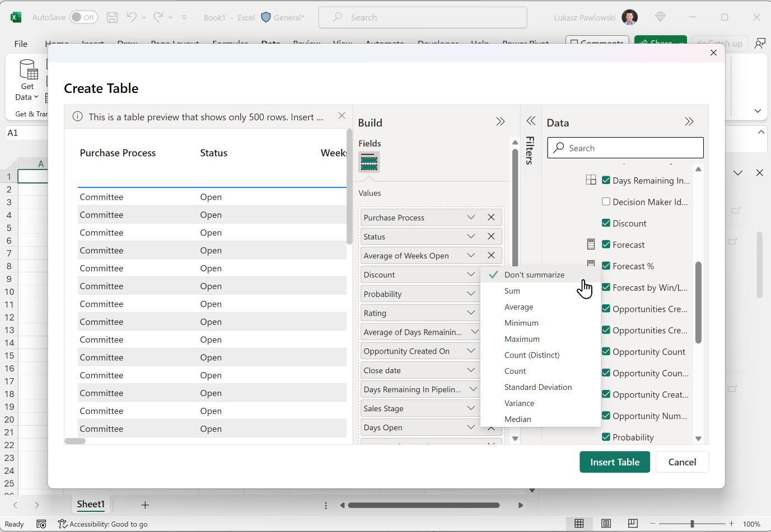Click zoom in plus icon
771x532 pixels.
tap(731, 524)
